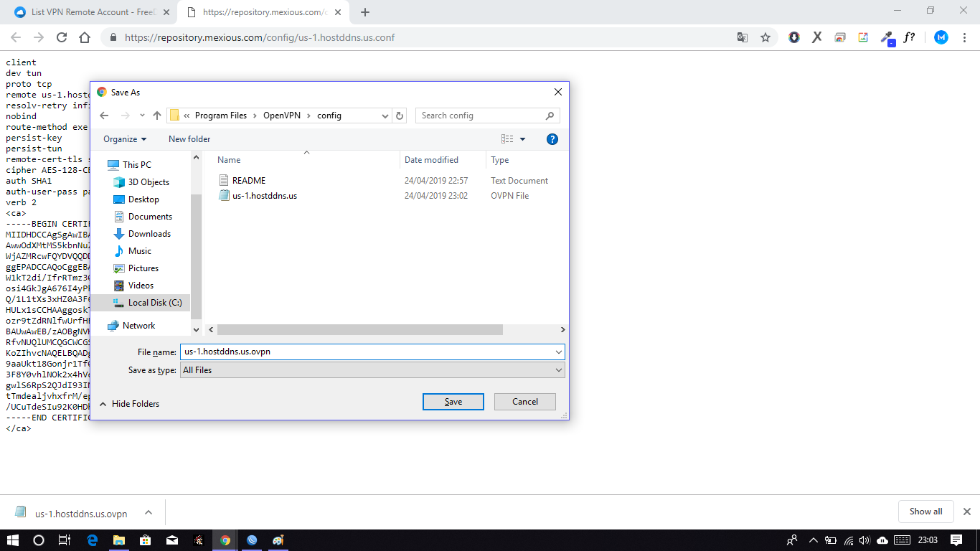
Task: Click the view layout icon in dialog toolbar
Action: click(507, 139)
